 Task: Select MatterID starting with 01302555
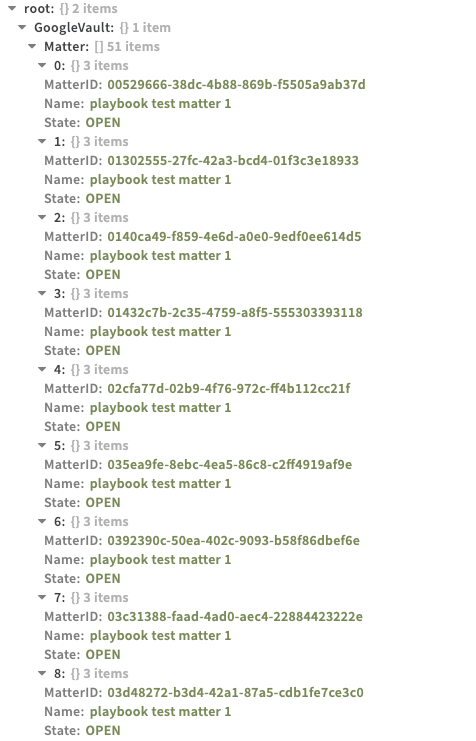click(233, 161)
